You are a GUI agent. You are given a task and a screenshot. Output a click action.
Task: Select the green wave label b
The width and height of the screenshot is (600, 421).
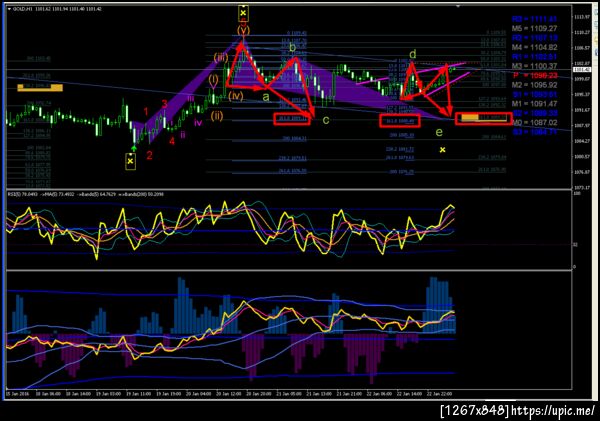click(x=292, y=48)
